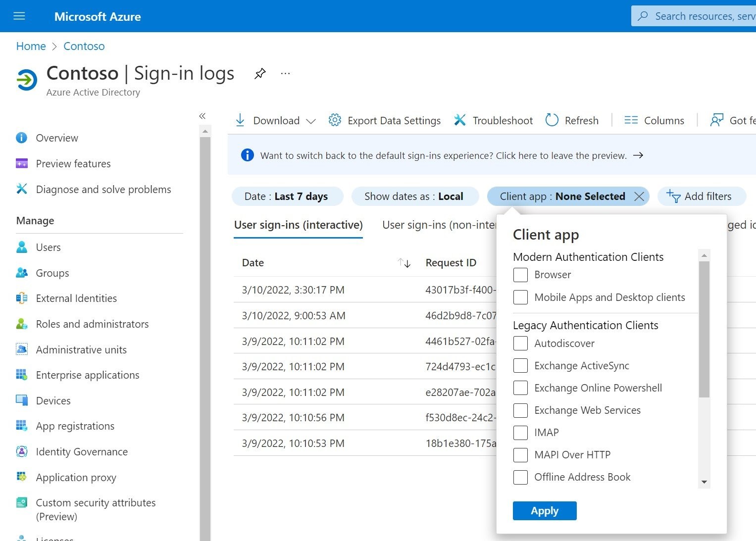The image size is (756, 541).
Task: Open the Download dropdown
Action: (274, 120)
